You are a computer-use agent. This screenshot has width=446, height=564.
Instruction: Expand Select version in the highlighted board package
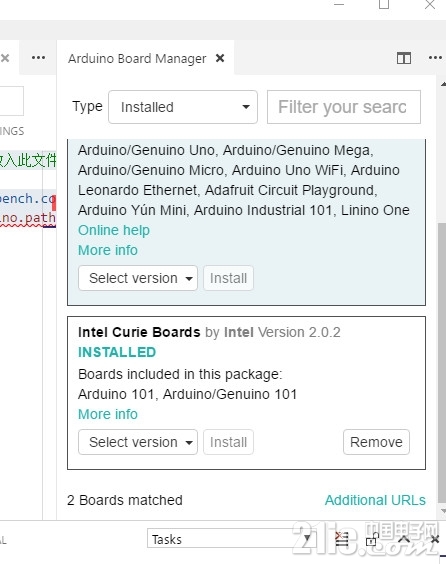click(138, 278)
